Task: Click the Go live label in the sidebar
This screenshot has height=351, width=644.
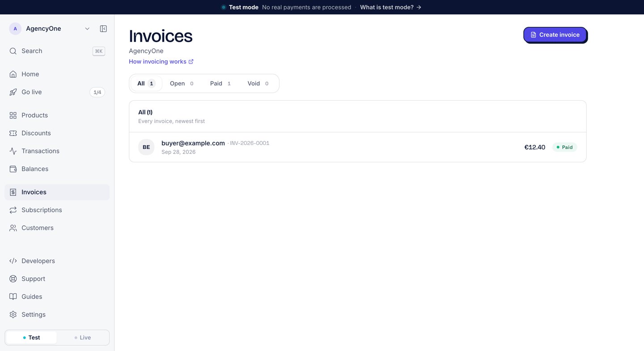Action: click(x=32, y=92)
